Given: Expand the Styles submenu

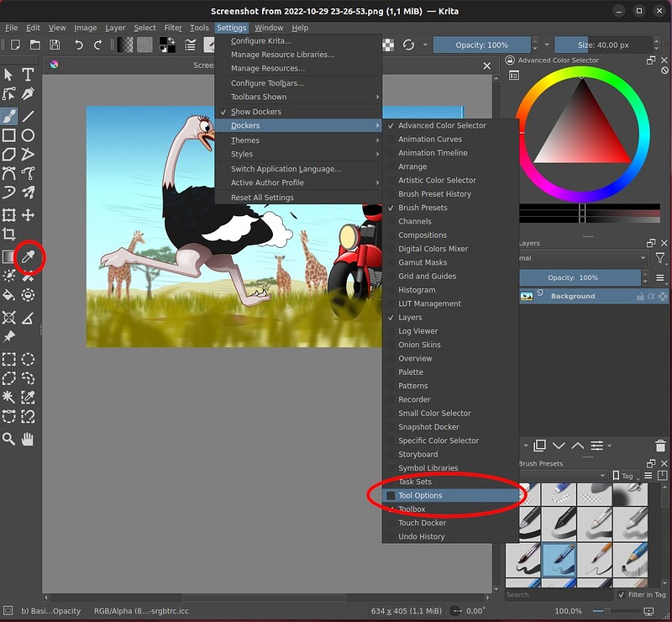Looking at the screenshot, I should coord(298,154).
